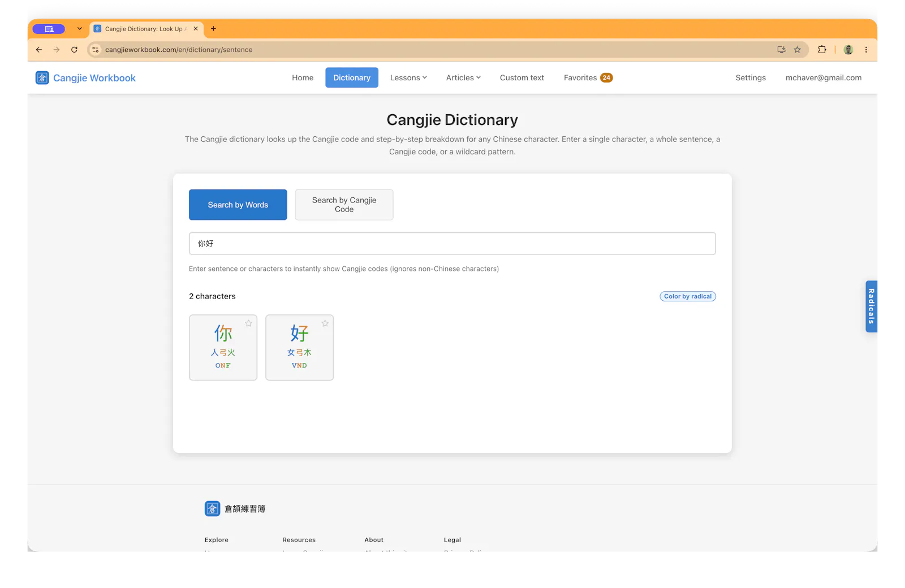
Task: Switch to Search by Cangjie Code tab
Action: click(344, 205)
